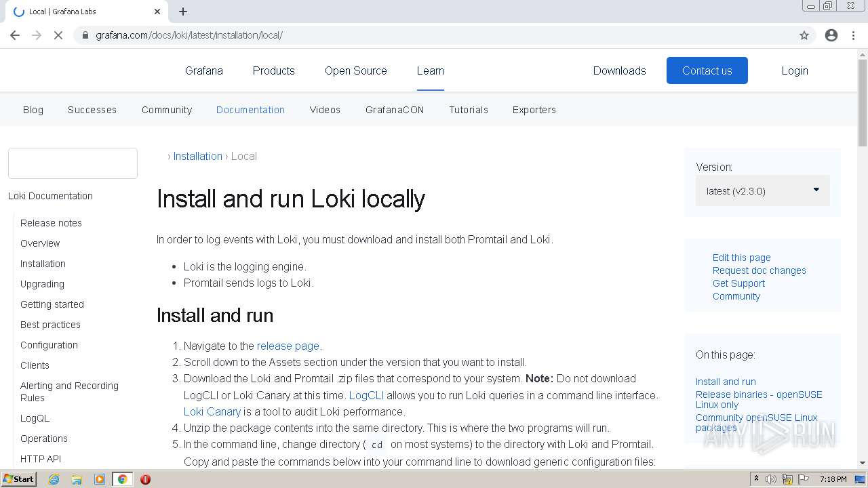Stop loading the page with the X button
Viewport: 868px width, 488px height.
(58, 35)
